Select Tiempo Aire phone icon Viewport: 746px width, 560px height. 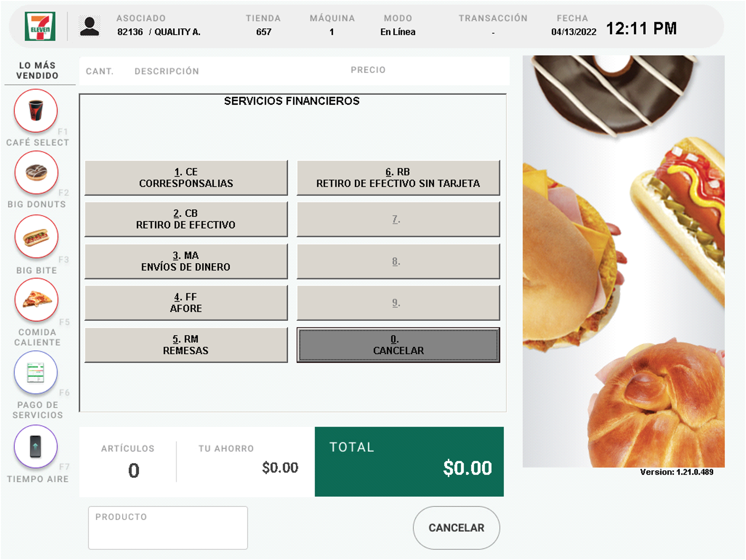36,446
